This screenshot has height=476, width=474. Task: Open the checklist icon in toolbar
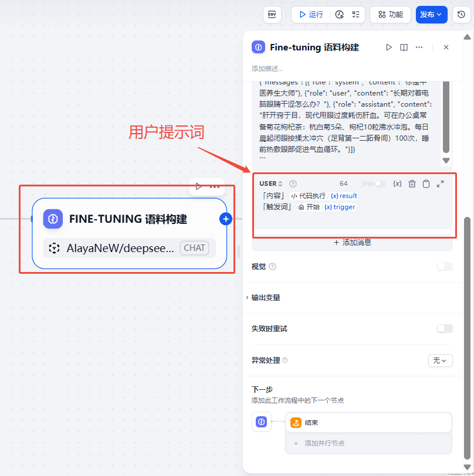[355, 14]
